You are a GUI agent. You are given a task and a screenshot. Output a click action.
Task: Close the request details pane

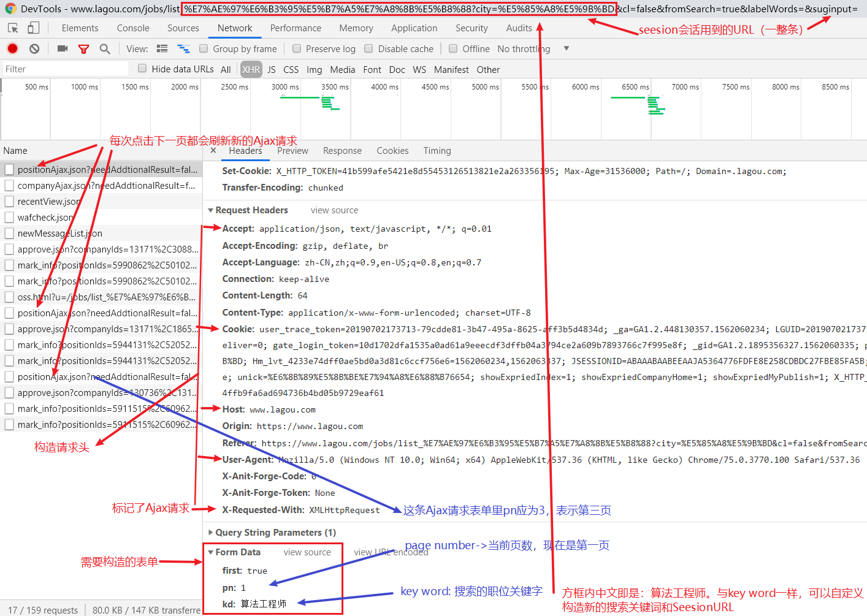213,150
